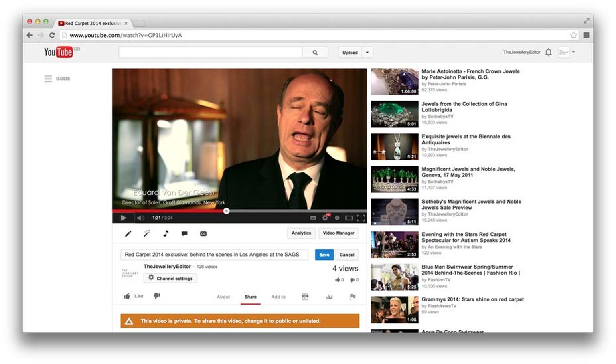Open a new browser tab

(x=139, y=23)
